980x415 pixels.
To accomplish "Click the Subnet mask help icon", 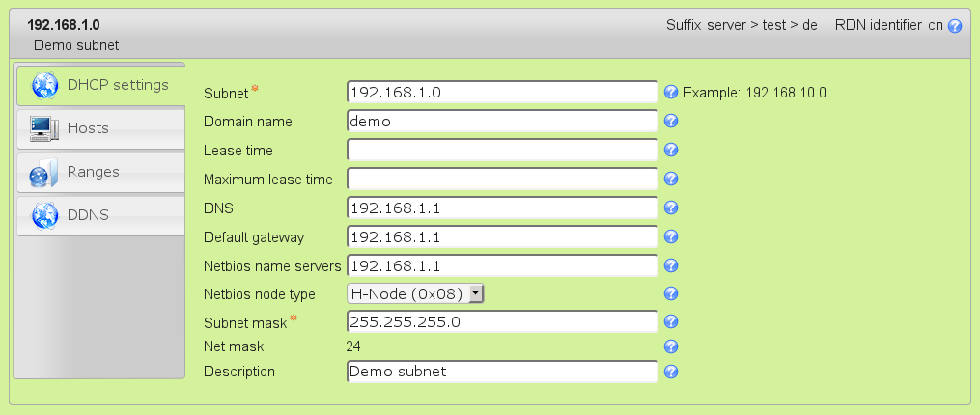I will click(671, 322).
